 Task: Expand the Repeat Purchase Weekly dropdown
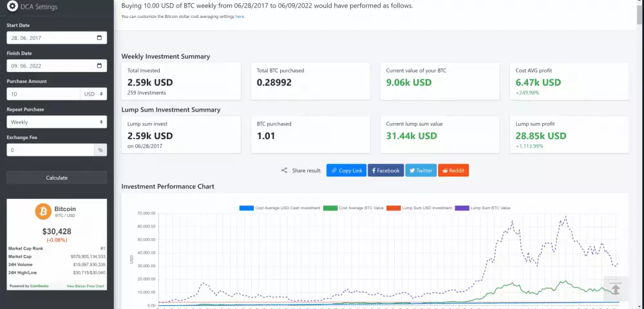pos(57,122)
